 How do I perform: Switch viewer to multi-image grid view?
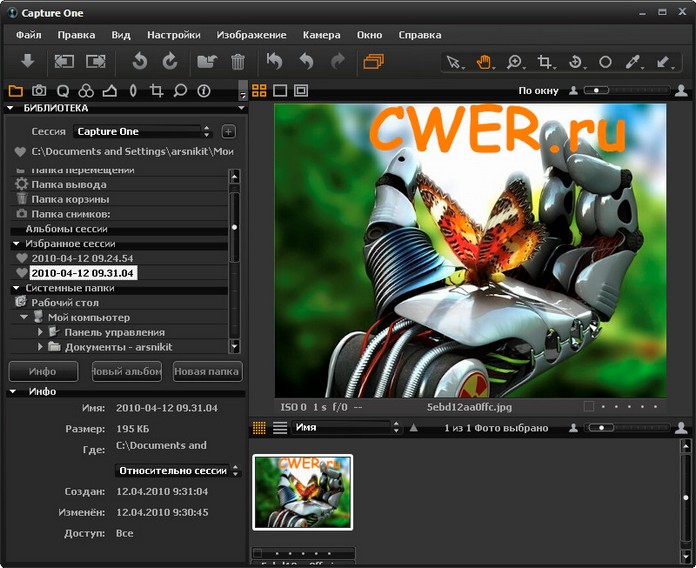[259, 91]
